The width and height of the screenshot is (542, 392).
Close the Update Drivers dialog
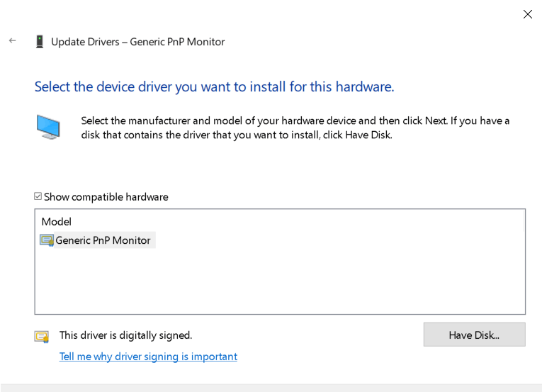tap(527, 14)
